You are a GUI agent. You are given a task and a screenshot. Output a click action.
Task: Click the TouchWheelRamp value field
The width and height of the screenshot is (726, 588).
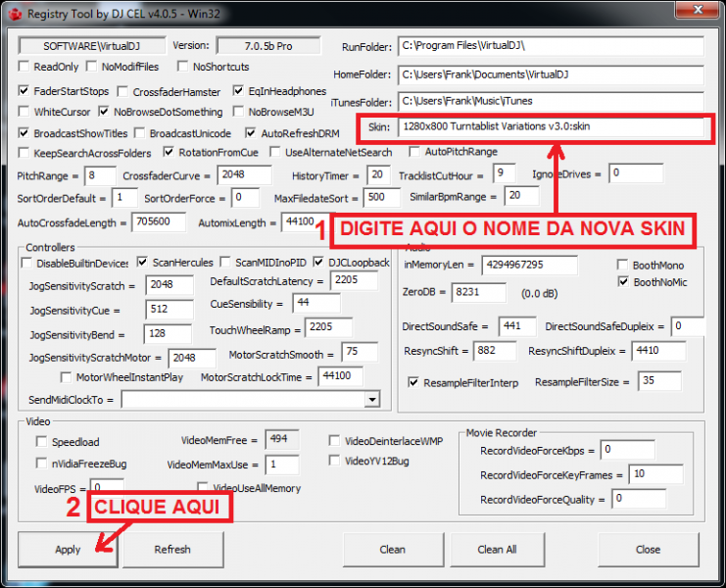pyautogui.click(x=328, y=327)
